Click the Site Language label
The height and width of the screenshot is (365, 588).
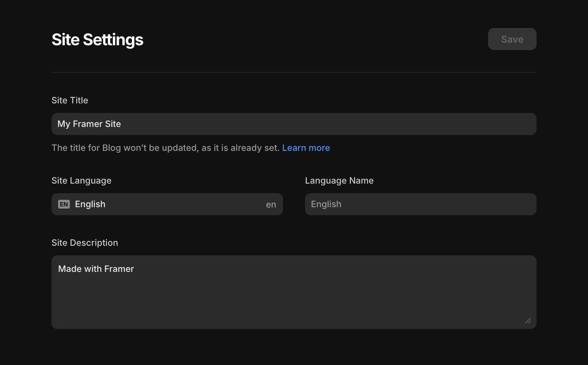81,181
